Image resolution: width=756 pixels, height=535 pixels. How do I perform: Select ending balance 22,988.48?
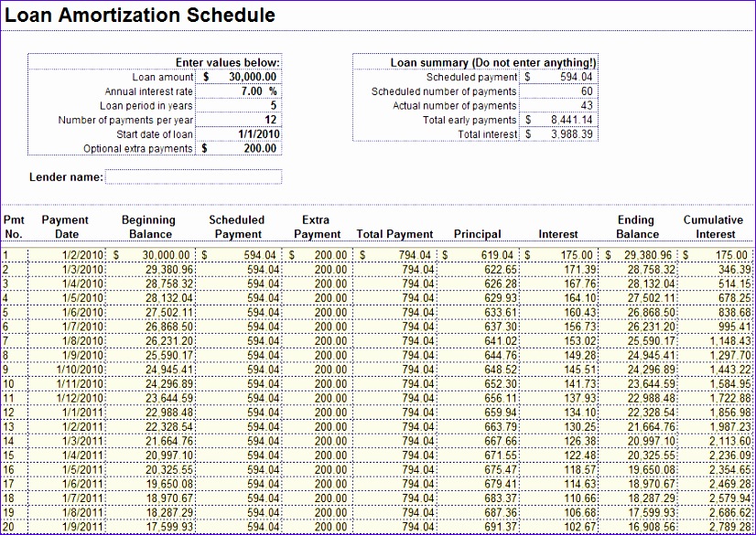click(x=651, y=398)
